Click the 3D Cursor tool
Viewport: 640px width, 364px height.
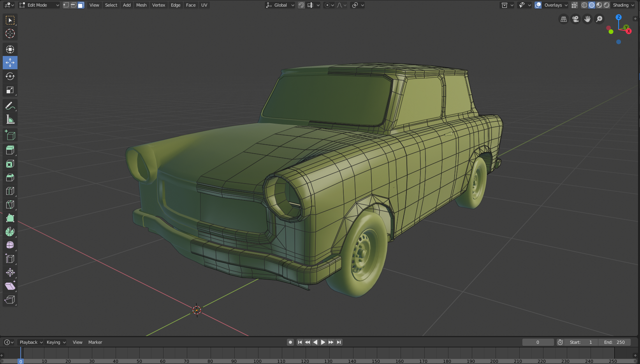[x=10, y=34]
